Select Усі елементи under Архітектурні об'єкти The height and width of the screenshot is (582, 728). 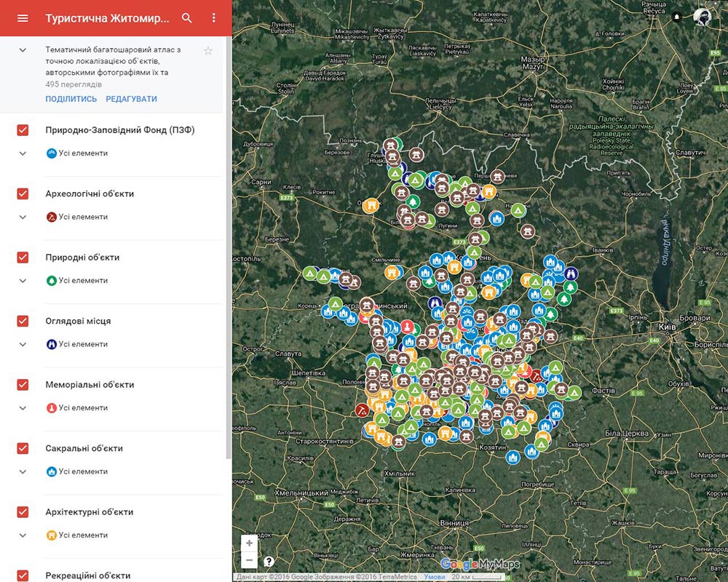(83, 535)
